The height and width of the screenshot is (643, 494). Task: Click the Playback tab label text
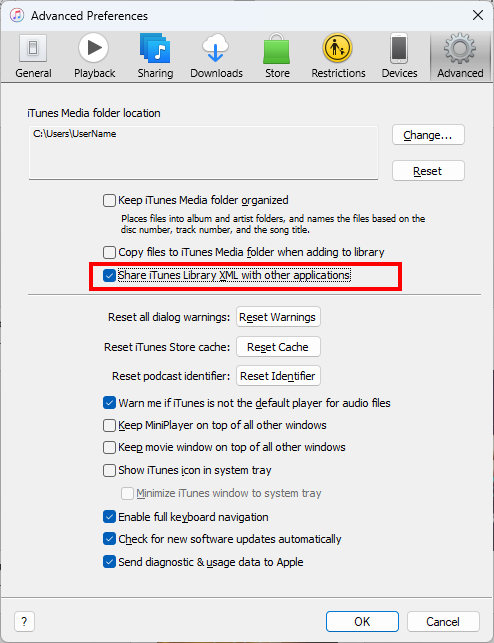[94, 73]
